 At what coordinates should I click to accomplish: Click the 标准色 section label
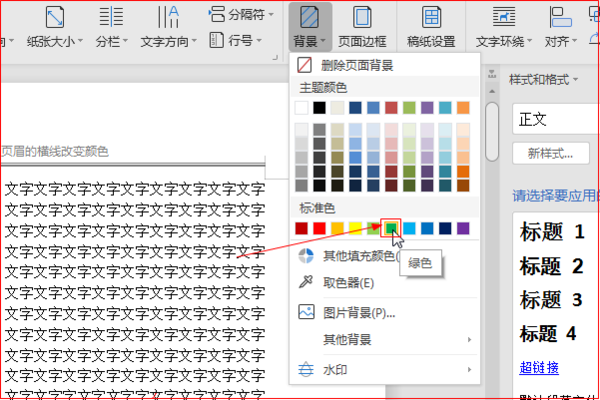click(317, 208)
